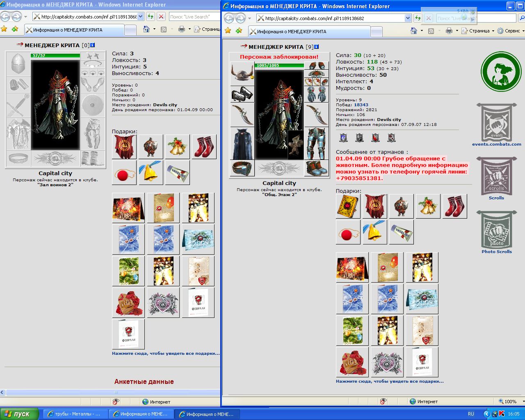
Task: Click the first clan badge icon under birthday
Action: coord(344,138)
